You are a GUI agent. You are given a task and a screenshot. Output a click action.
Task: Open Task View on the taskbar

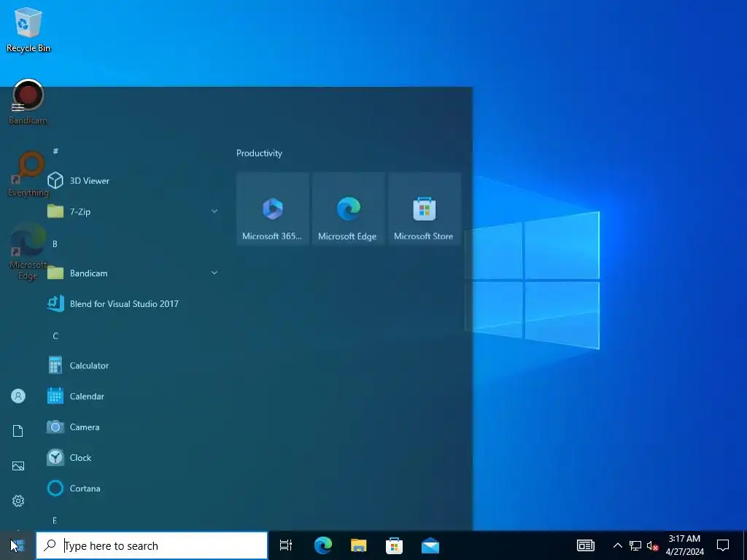pyautogui.click(x=286, y=545)
